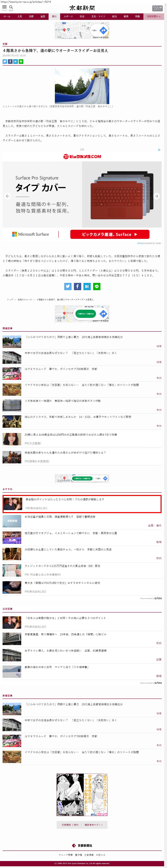Screen dimensions: 167x868
Task: Click the large Hatena Bookmark B! icon
Action: [x=87, y=286]
